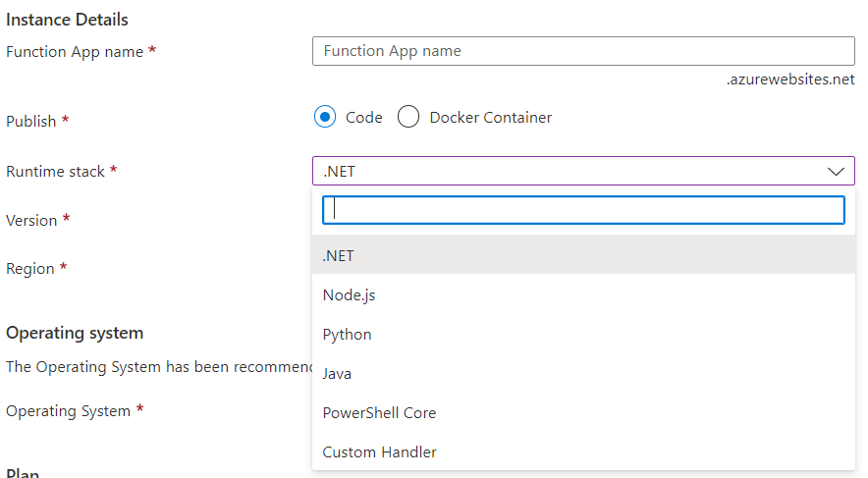The height and width of the screenshot is (478, 868).
Task: Click the Runtime stack field label
Action: pyautogui.click(x=55, y=172)
